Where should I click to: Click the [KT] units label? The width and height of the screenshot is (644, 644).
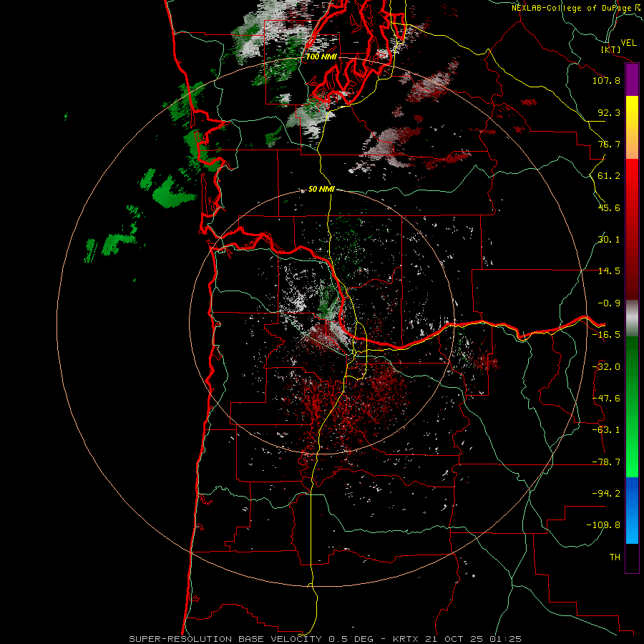[x=611, y=49]
